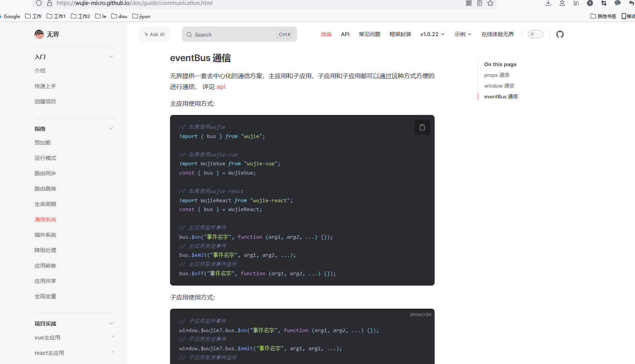Image resolution: width=635 pixels, height=364 pixels.
Task: Open the screenshot crop extension icon
Action: click(x=603, y=3)
